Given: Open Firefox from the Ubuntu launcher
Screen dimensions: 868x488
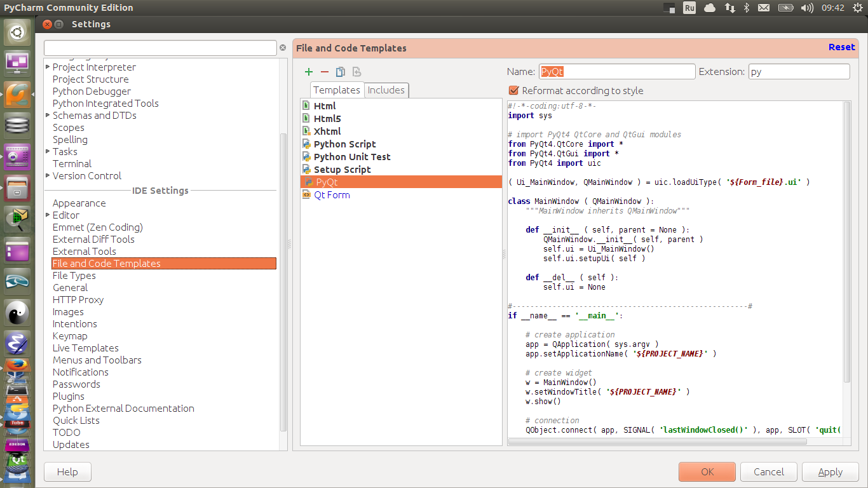Looking at the screenshot, I should pos(17,365).
